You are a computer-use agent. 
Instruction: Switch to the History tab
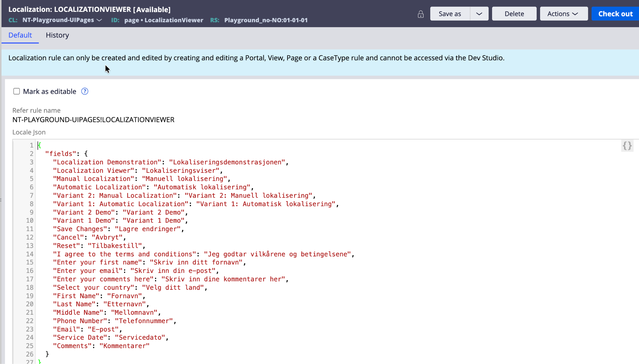[57, 35]
